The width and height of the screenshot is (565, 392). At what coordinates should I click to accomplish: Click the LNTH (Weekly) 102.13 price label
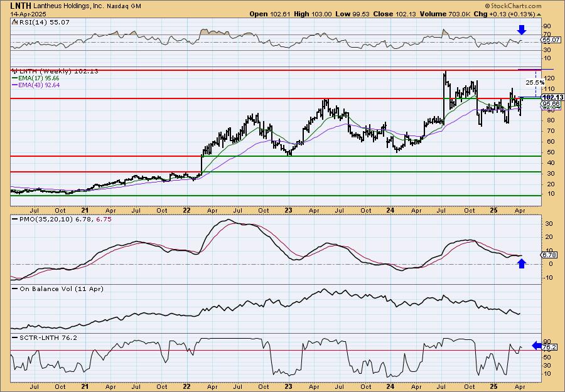click(x=59, y=72)
